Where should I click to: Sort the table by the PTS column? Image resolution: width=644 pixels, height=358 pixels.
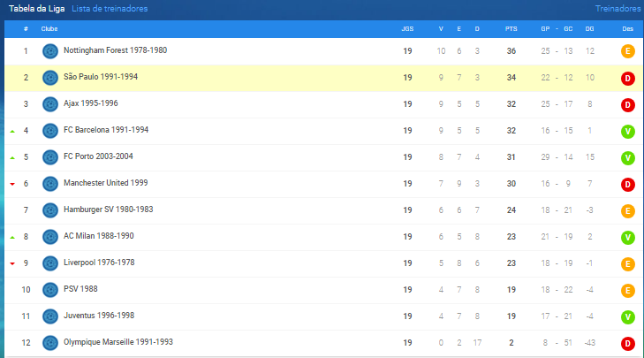point(511,29)
